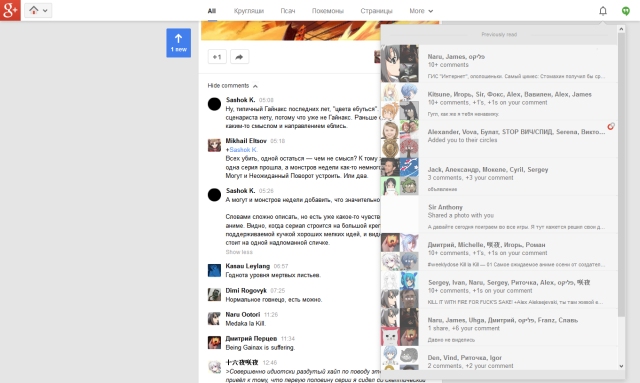Open the notifications bell icon
This screenshot has height=383, width=640.
click(603, 11)
